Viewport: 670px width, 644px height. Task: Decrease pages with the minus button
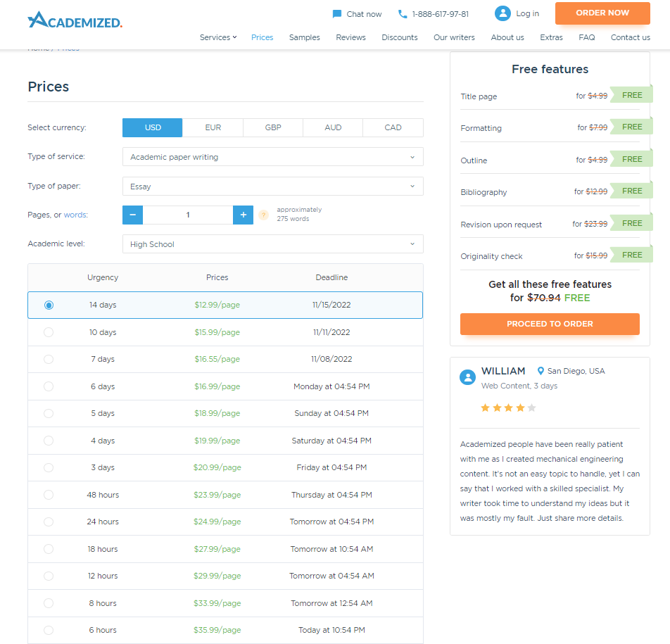pyautogui.click(x=132, y=215)
